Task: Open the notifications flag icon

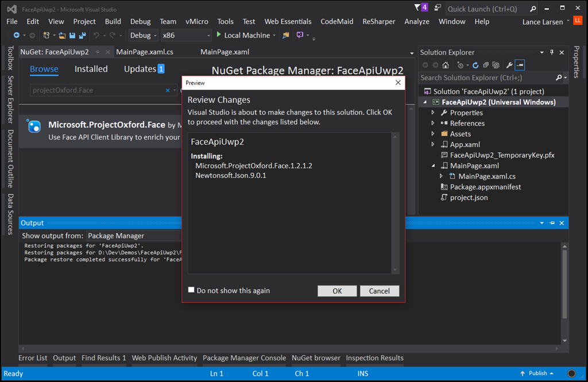Action: pyautogui.click(x=417, y=7)
